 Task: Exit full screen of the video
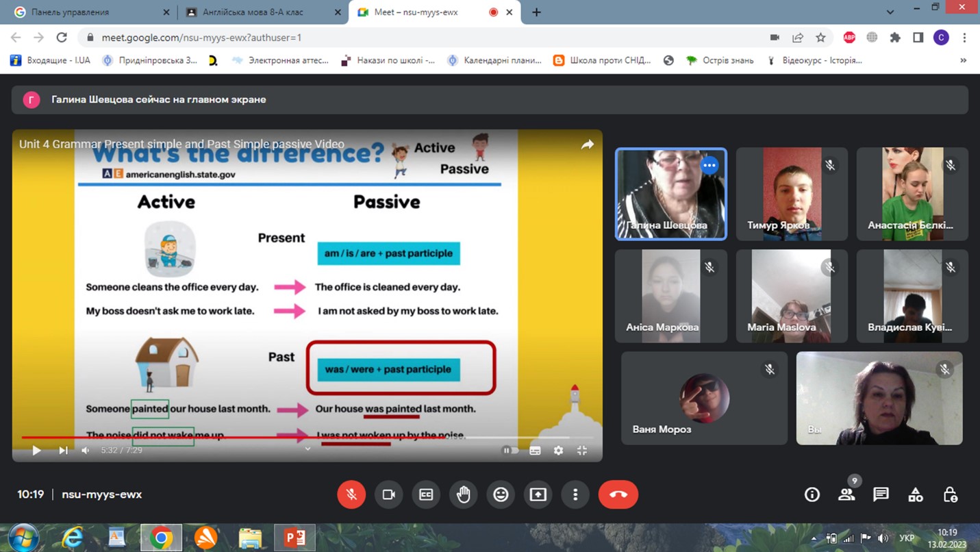pos(582,450)
